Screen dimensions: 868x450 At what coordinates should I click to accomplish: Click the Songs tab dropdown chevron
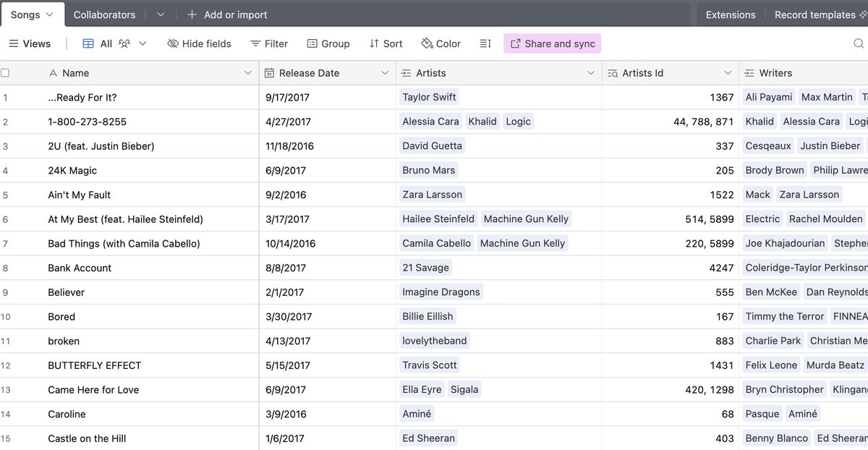click(x=50, y=14)
